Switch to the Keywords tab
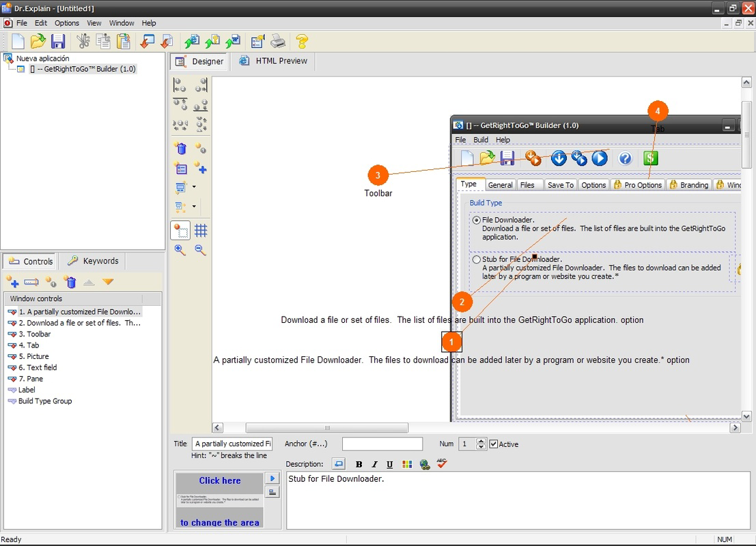This screenshot has width=756, height=546. (94, 261)
